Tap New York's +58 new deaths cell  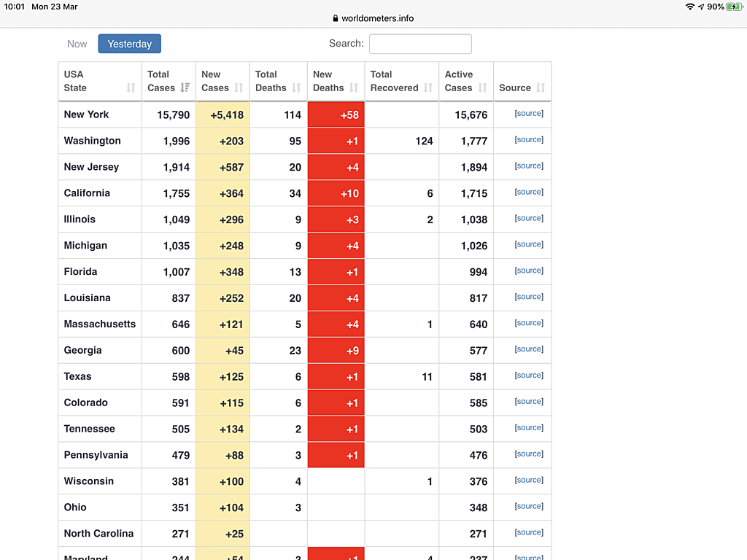pos(336,114)
